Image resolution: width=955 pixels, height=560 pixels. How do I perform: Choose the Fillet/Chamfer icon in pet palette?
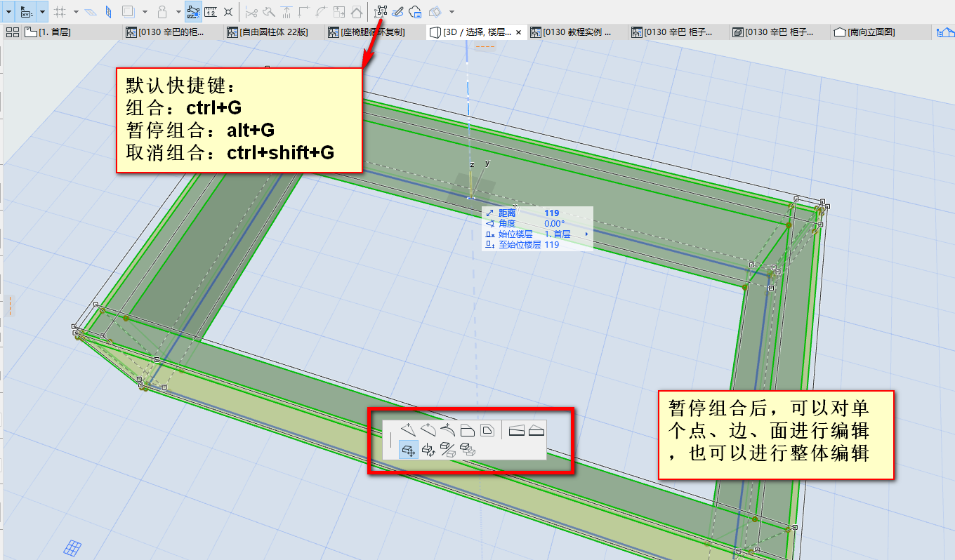467,430
